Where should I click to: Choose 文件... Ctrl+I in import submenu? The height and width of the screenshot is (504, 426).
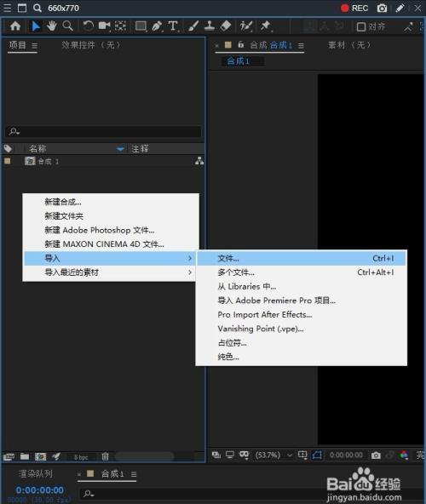(301, 259)
